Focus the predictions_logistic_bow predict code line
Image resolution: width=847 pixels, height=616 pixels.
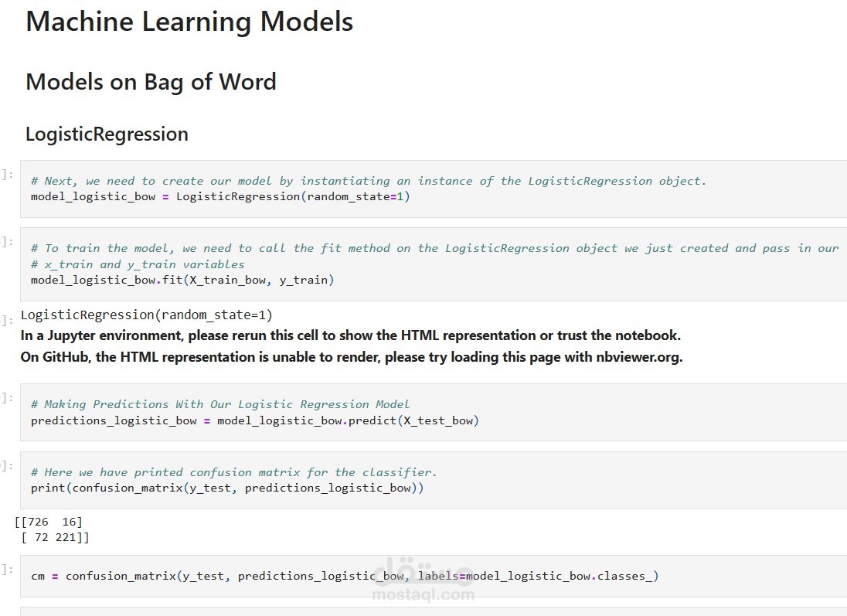tap(254, 421)
